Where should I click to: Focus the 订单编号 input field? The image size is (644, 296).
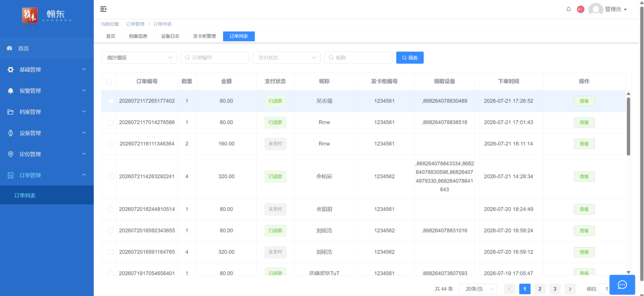pyautogui.click(x=215, y=58)
